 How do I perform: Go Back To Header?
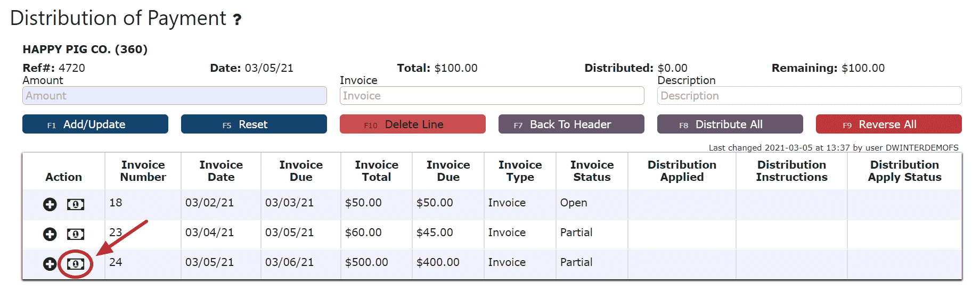571,124
